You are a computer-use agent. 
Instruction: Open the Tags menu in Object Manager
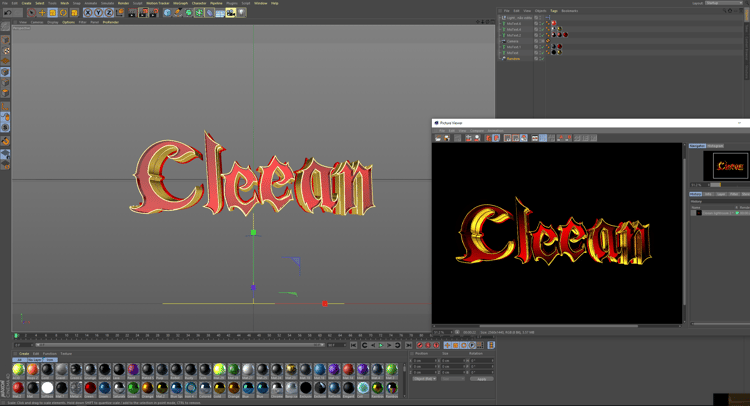coord(554,11)
